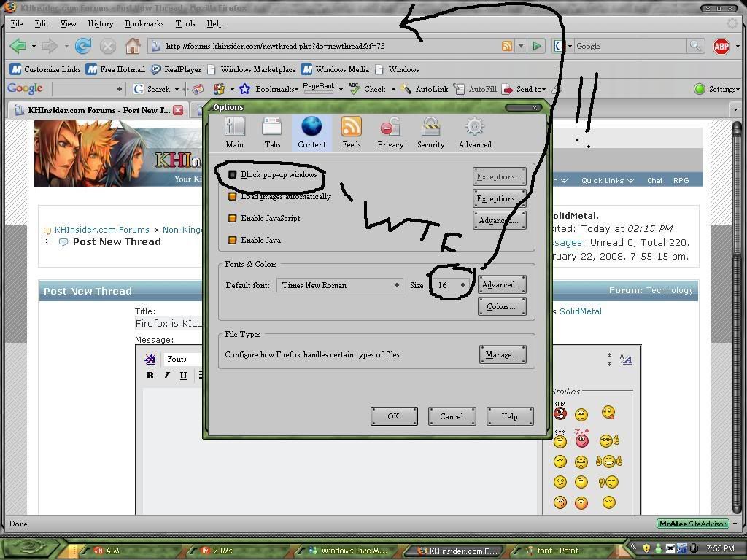Viewport: 747px width, 560px height.
Task: Toggle Enable Java checkbox
Action: click(x=233, y=240)
